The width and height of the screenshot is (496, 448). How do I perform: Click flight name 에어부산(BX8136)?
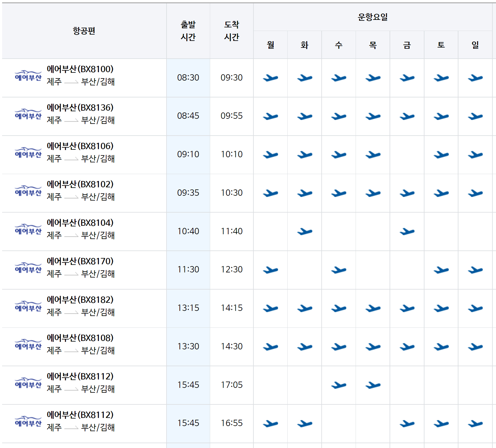80,108
